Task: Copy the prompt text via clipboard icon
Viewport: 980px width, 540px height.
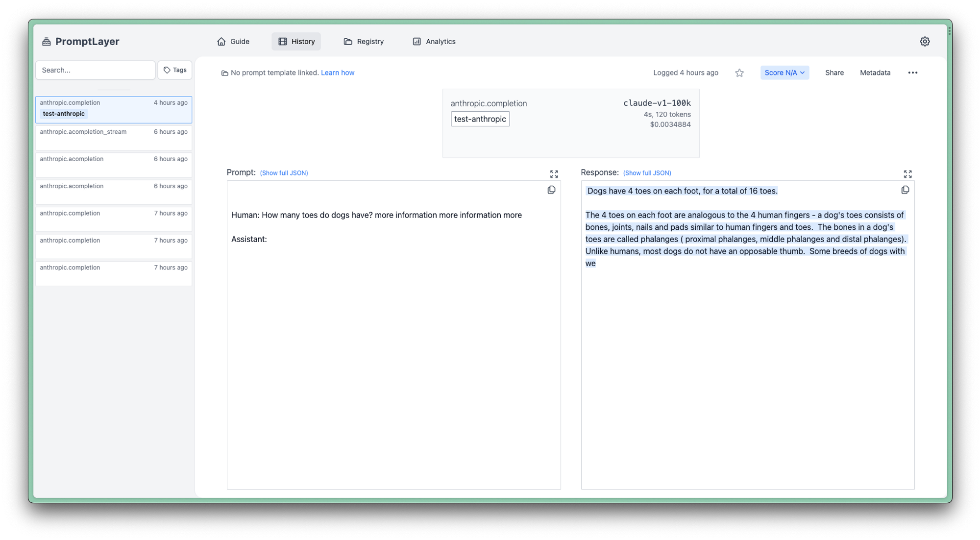Action: tap(551, 190)
